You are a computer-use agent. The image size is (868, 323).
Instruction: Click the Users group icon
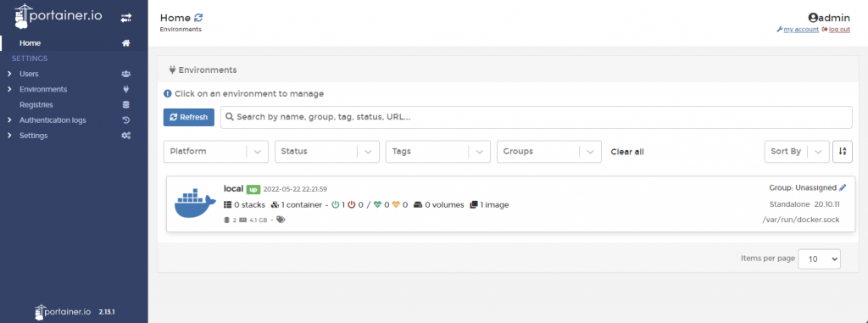[125, 74]
